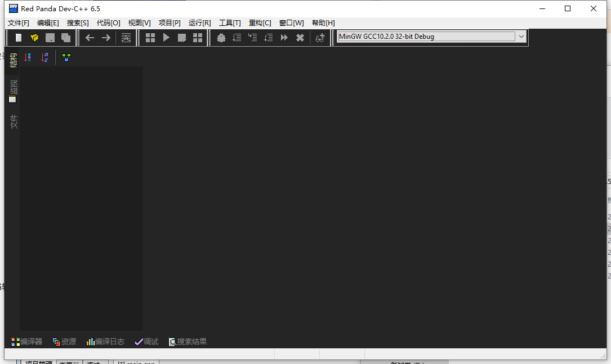Click the Stop execution X icon

300,38
